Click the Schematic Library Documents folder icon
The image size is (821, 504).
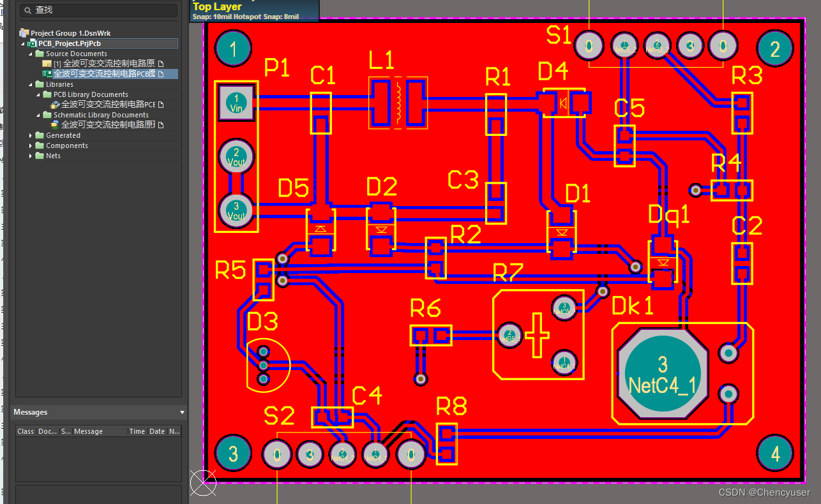(47, 115)
